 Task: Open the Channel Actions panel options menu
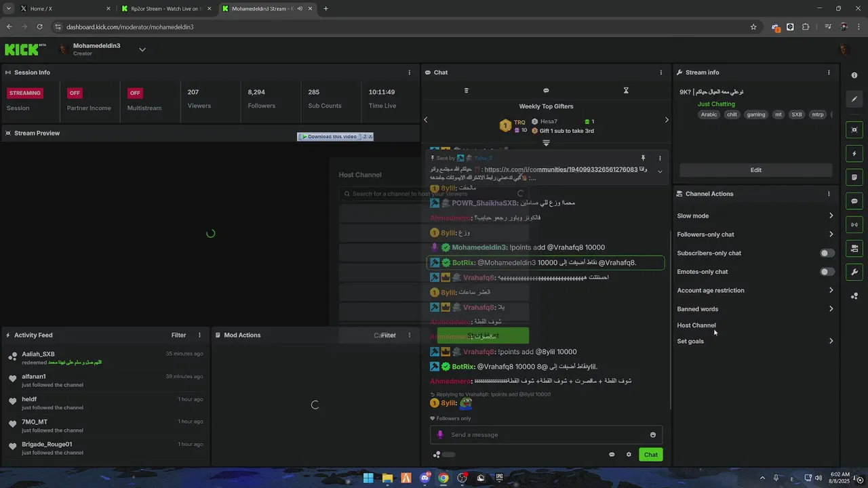click(x=829, y=194)
